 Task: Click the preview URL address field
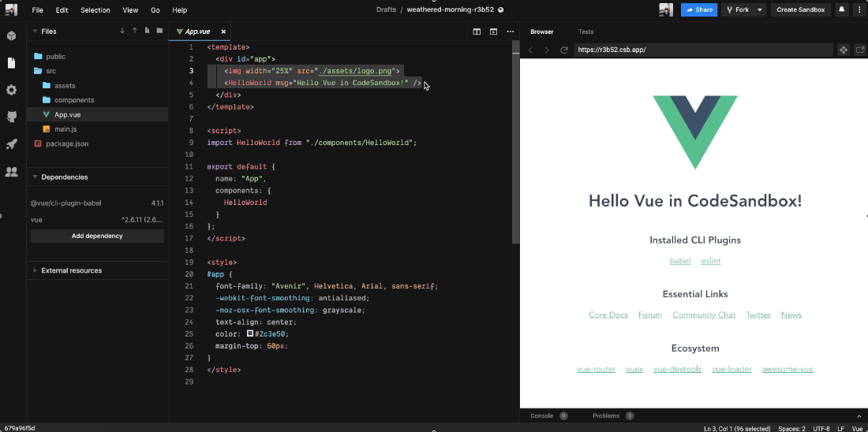(x=703, y=50)
